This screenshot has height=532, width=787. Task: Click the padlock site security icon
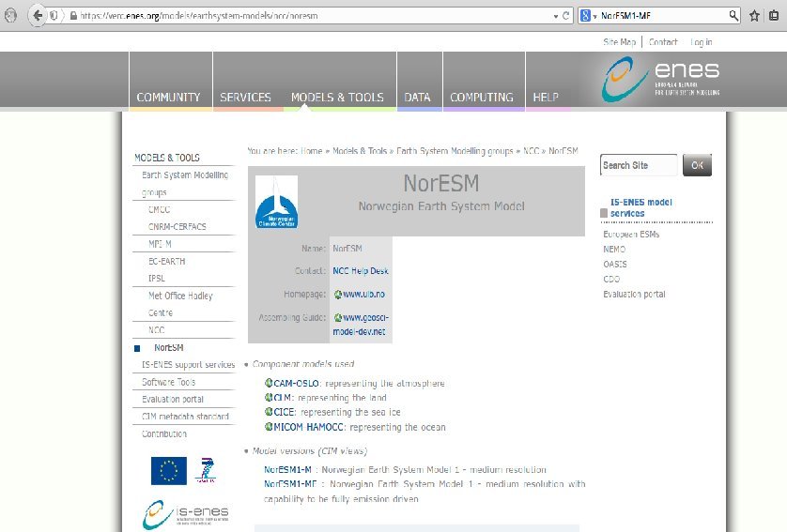74,16
